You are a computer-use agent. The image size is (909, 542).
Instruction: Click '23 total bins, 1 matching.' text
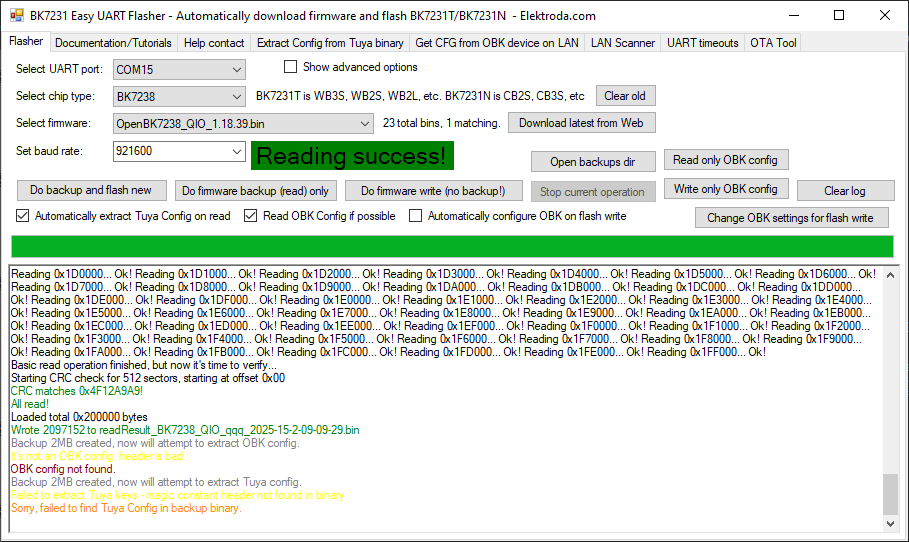441,123
